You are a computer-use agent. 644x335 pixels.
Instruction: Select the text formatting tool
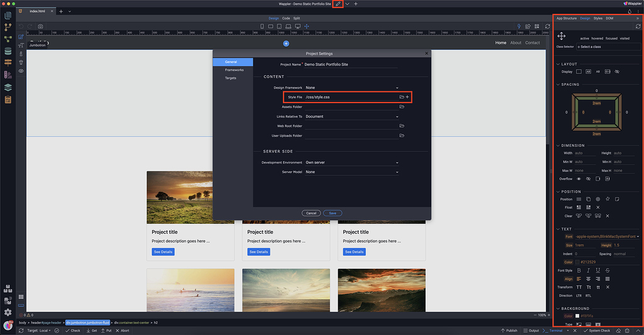[21, 45]
